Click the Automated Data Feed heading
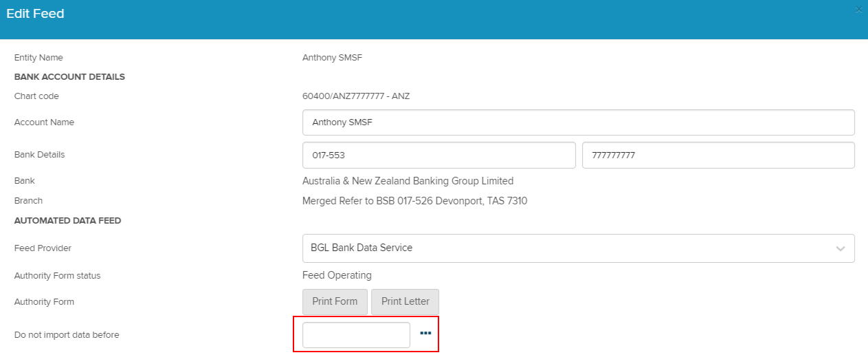 pyautogui.click(x=67, y=221)
